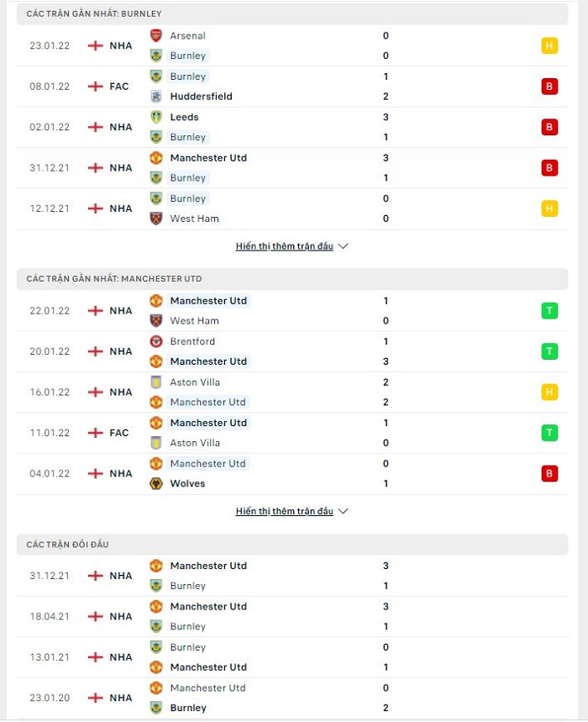
Task: Click England flag icon beside 08.01.22 FAC
Action: point(95,86)
